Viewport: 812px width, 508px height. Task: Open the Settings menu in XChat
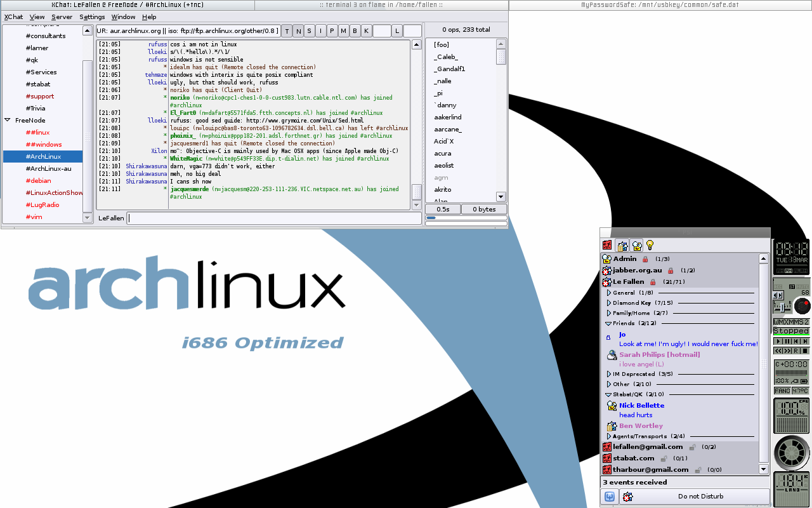pos(92,17)
